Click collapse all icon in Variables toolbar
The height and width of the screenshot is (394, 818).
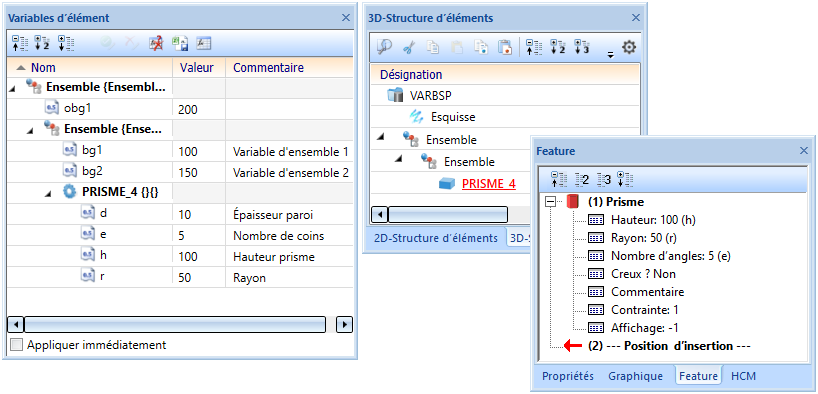(x=19, y=44)
